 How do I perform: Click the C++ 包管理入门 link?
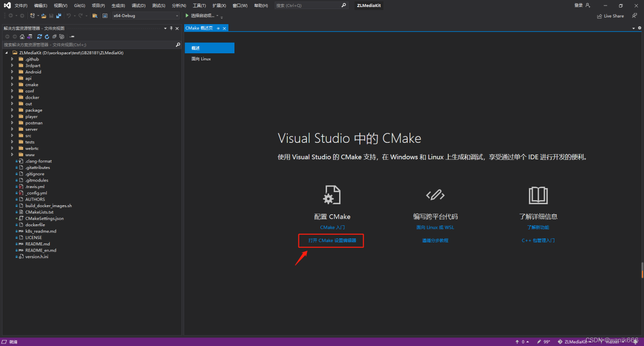538,240
